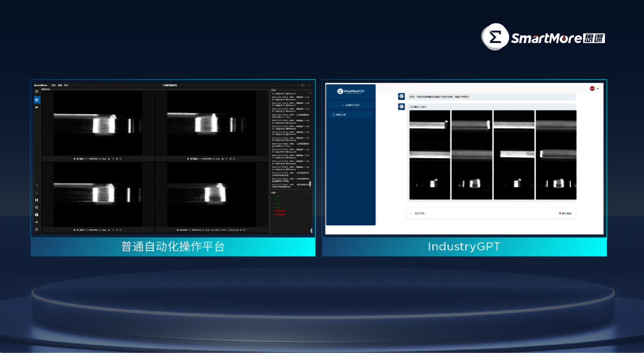The image size is (644, 353).
Task: Open the hamburger menu in left sidebar
Action: [37, 91]
